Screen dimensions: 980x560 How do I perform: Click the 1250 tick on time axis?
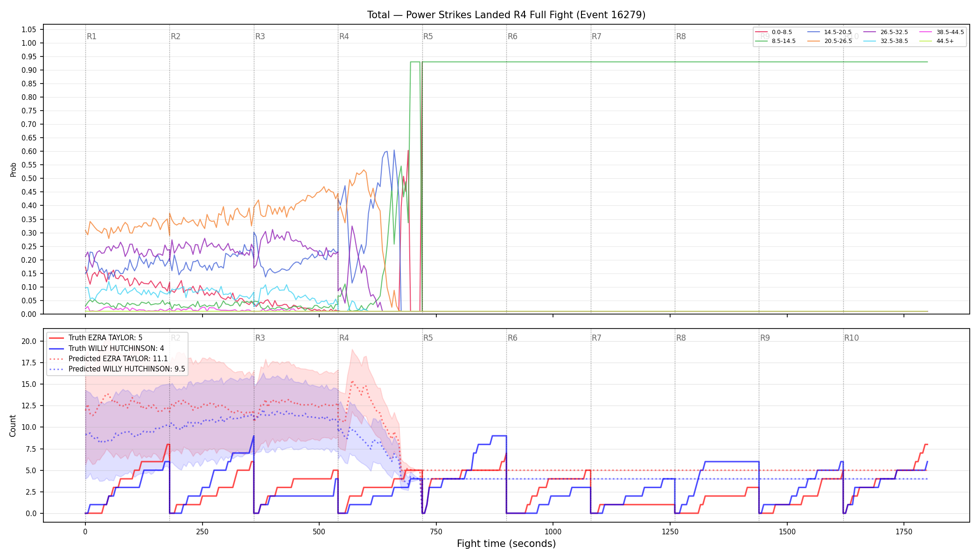pos(670,532)
